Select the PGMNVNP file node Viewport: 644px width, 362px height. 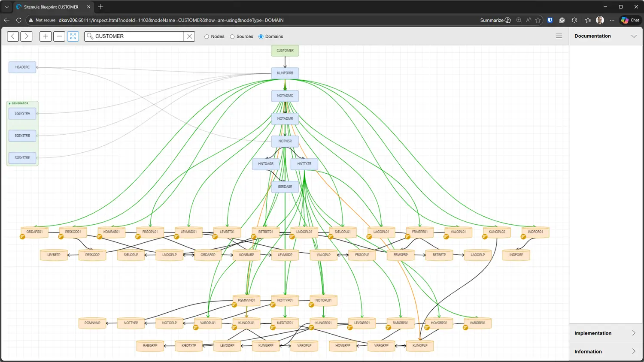(92, 323)
